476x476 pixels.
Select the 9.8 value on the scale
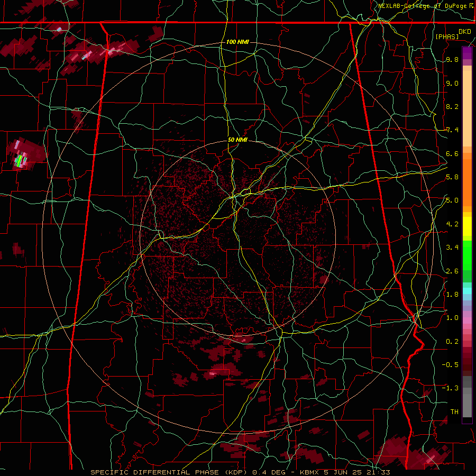coord(452,60)
